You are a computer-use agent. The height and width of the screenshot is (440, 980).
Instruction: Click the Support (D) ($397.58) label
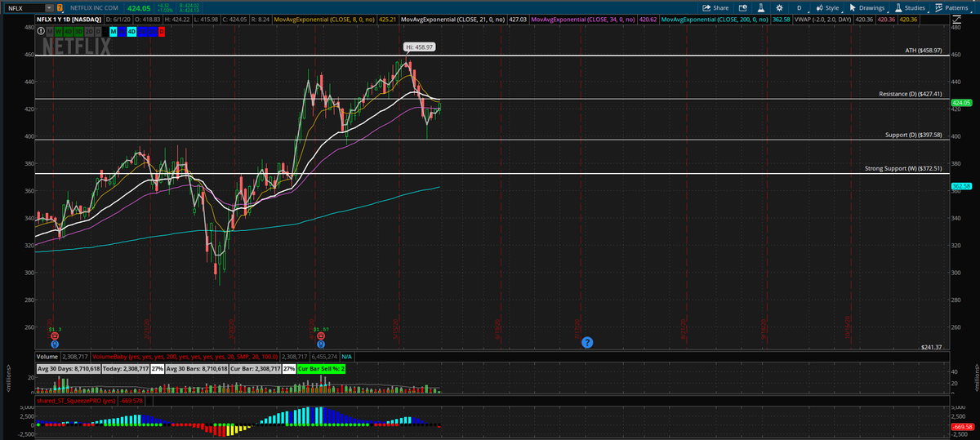point(914,135)
